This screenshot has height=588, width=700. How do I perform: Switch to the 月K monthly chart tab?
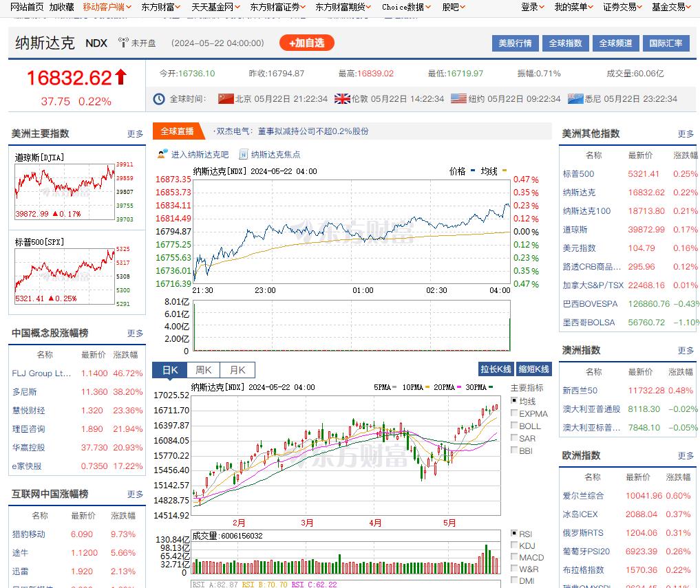pos(237,370)
